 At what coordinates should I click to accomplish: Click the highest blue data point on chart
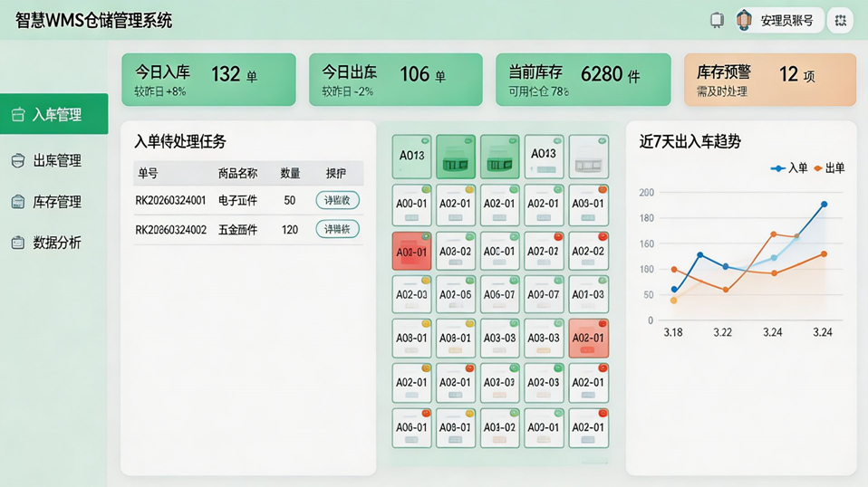click(824, 205)
